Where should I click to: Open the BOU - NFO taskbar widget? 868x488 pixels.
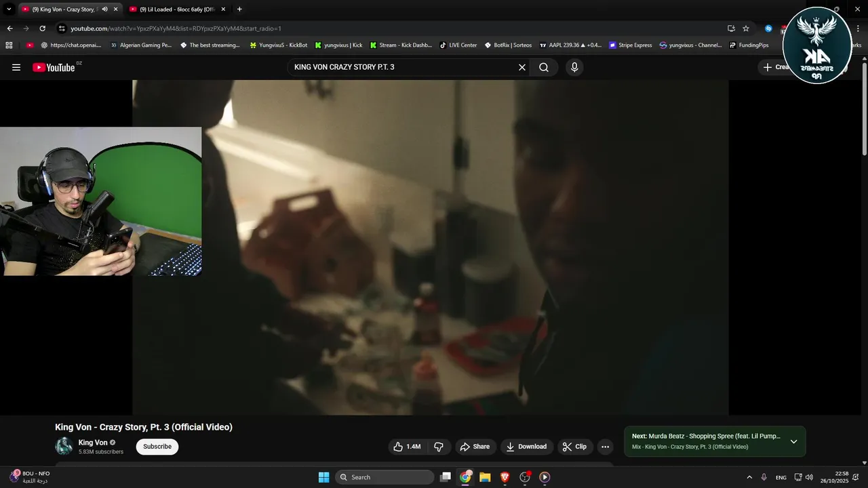coord(31,476)
